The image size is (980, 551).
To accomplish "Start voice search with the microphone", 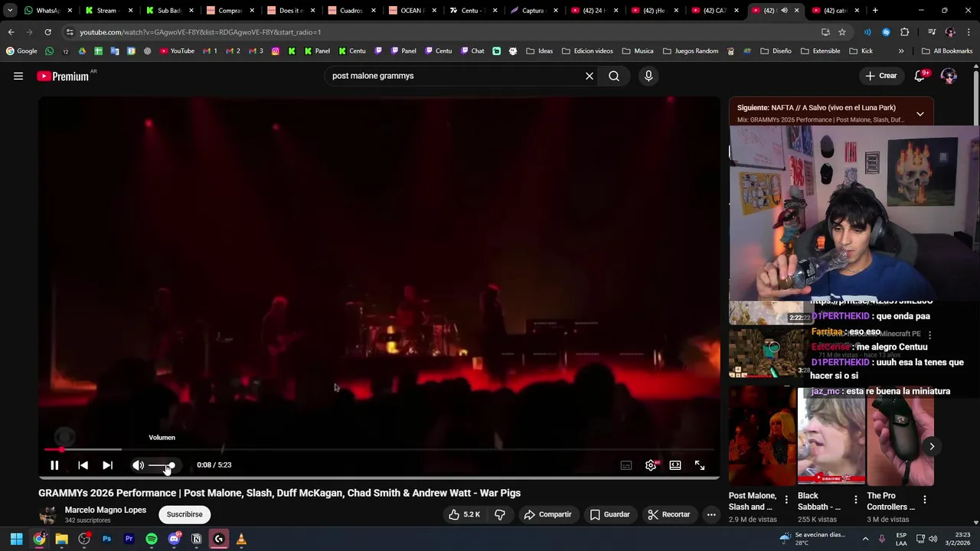I will (648, 76).
